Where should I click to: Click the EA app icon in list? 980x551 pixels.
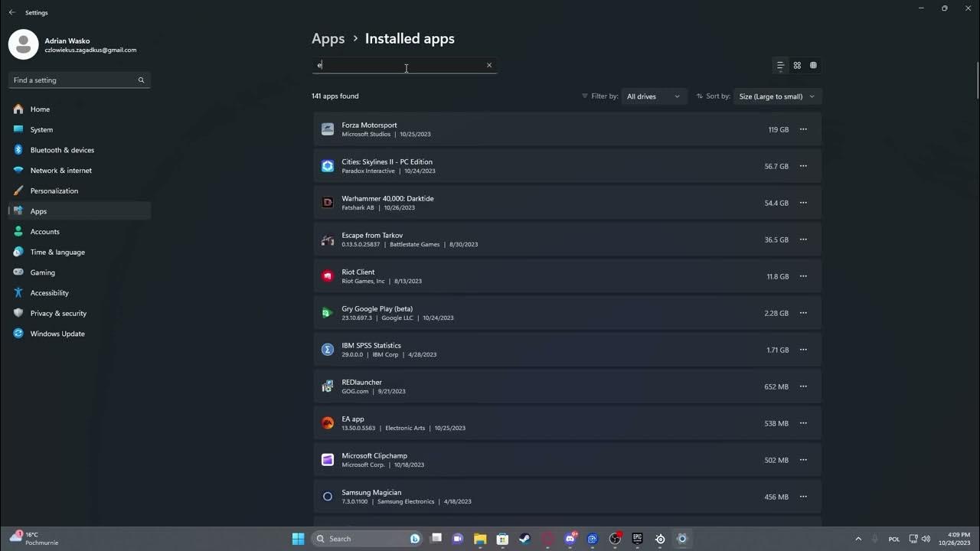pos(328,423)
